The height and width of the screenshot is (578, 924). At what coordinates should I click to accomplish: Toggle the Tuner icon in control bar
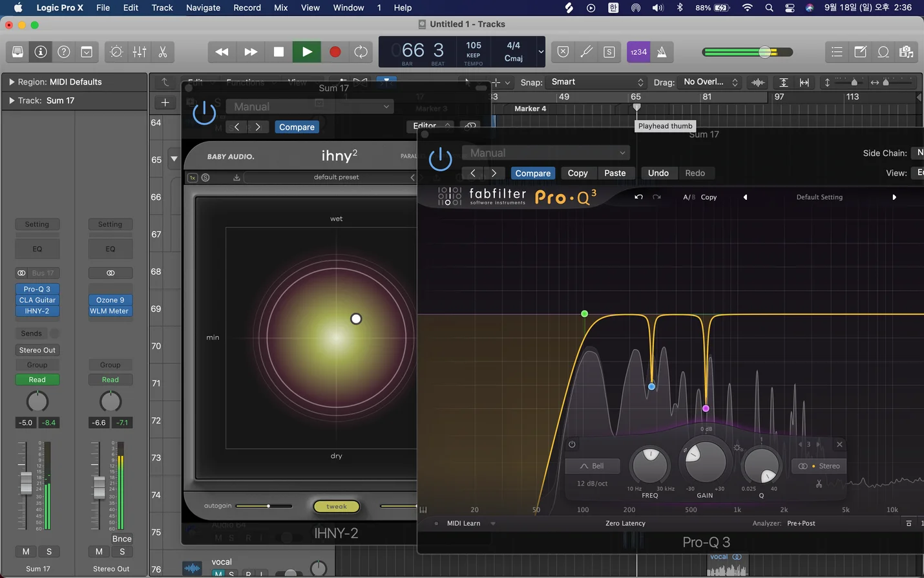[x=586, y=52]
